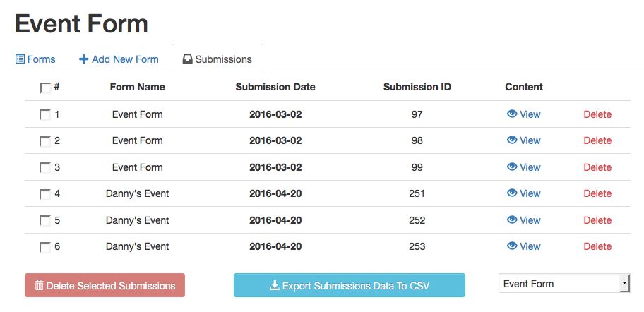This screenshot has width=644, height=312.
Task: Click the inbox icon on Submissions tab
Action: tap(187, 59)
